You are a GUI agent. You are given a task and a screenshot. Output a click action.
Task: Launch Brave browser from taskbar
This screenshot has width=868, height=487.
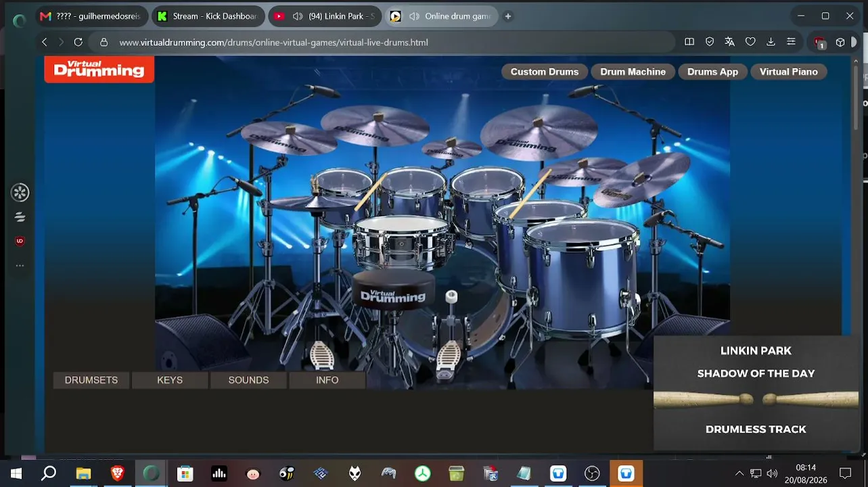point(118,473)
